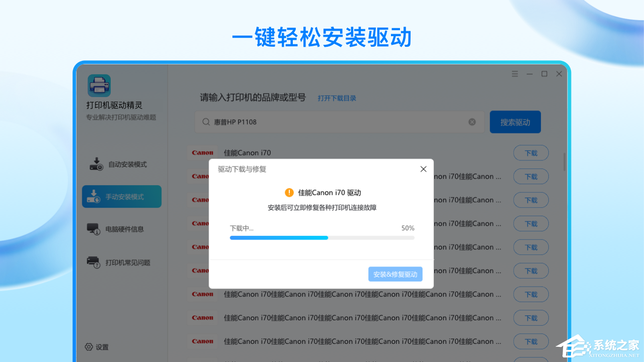The image size is (644, 362).
Task: Clear the 惠普HP P1108 search text
Action: (x=472, y=122)
